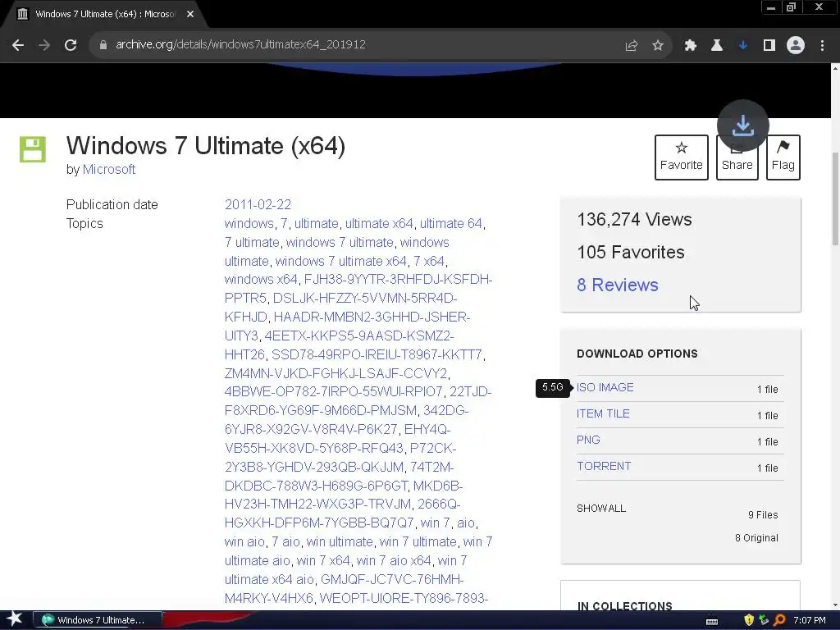
Task: Open publication date 2011-02-22 link
Action: pos(258,204)
